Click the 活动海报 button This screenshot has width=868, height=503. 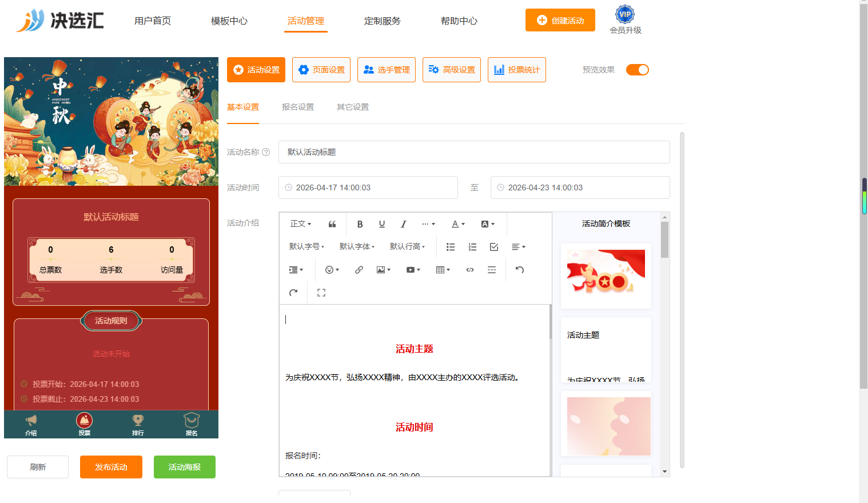coord(185,467)
